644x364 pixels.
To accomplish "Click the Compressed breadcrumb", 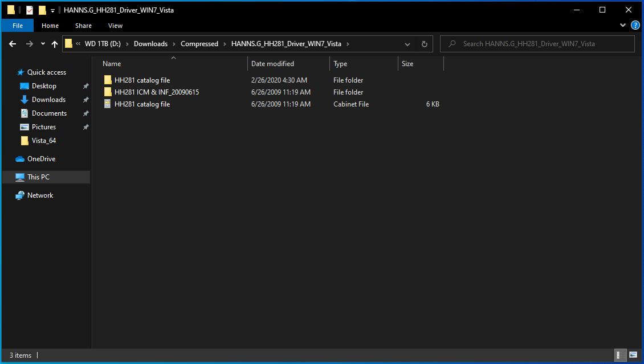I will [199, 44].
